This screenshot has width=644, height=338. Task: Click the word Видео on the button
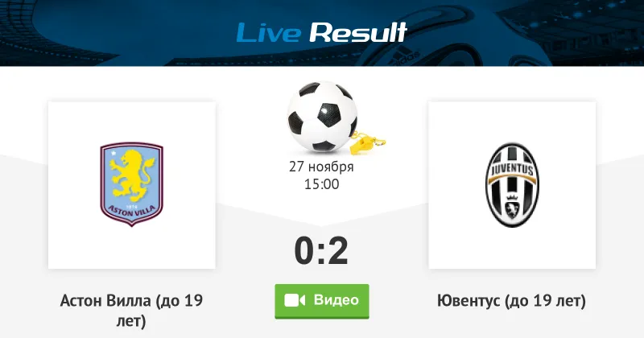point(336,300)
